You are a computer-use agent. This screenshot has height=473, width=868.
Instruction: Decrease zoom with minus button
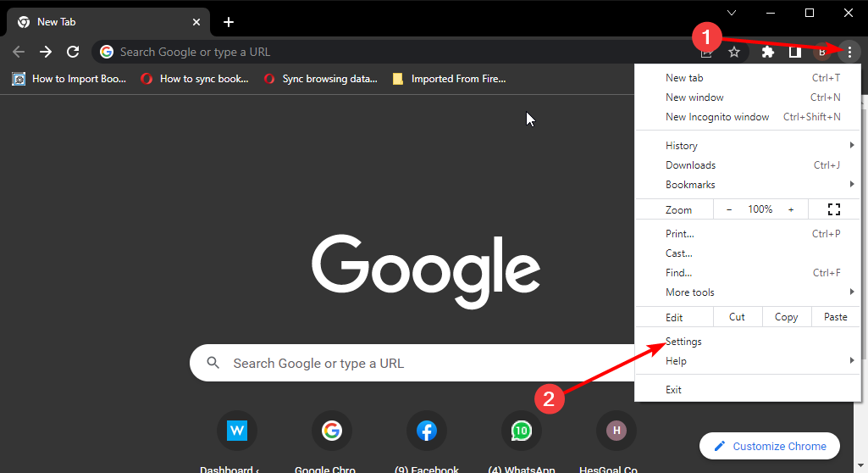(x=729, y=209)
